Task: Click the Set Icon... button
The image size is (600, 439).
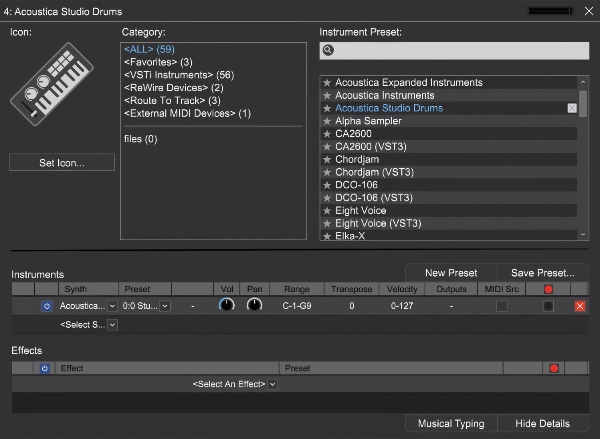Action: click(62, 162)
